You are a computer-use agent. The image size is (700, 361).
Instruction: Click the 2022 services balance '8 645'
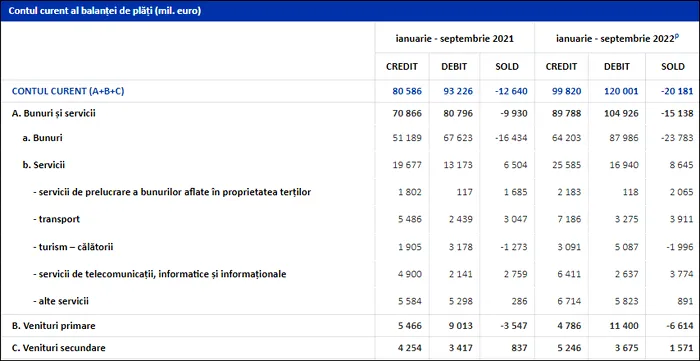point(680,165)
